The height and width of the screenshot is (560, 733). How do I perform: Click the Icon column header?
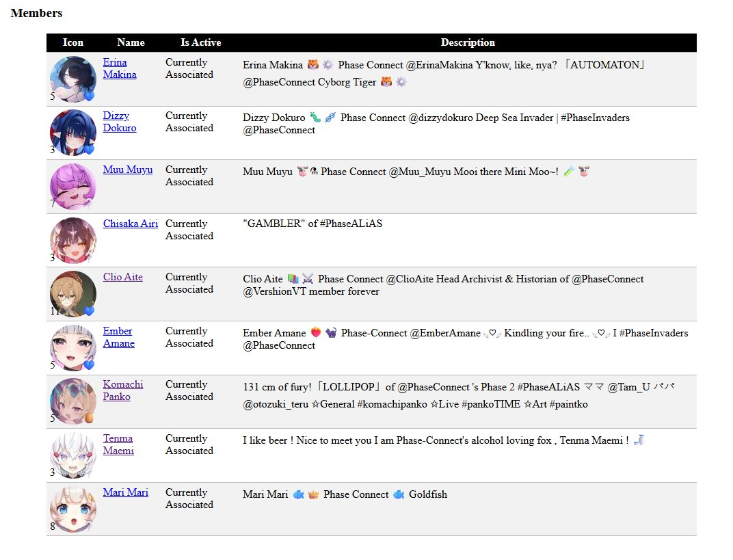(73, 42)
